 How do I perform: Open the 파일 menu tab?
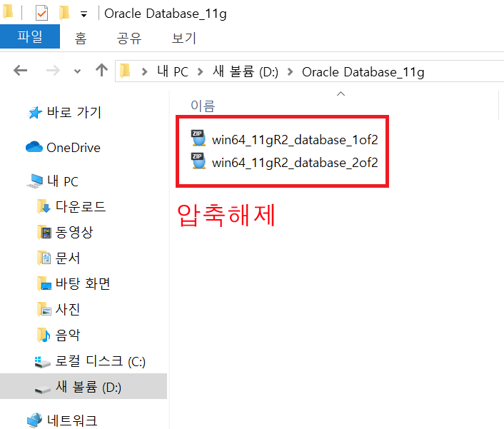pyautogui.click(x=29, y=36)
